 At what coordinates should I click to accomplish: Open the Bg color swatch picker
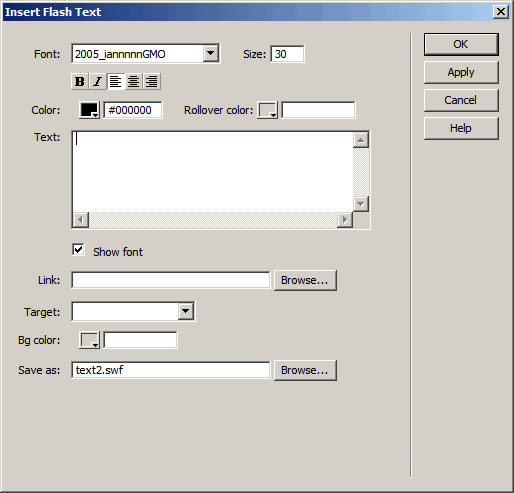click(x=89, y=340)
